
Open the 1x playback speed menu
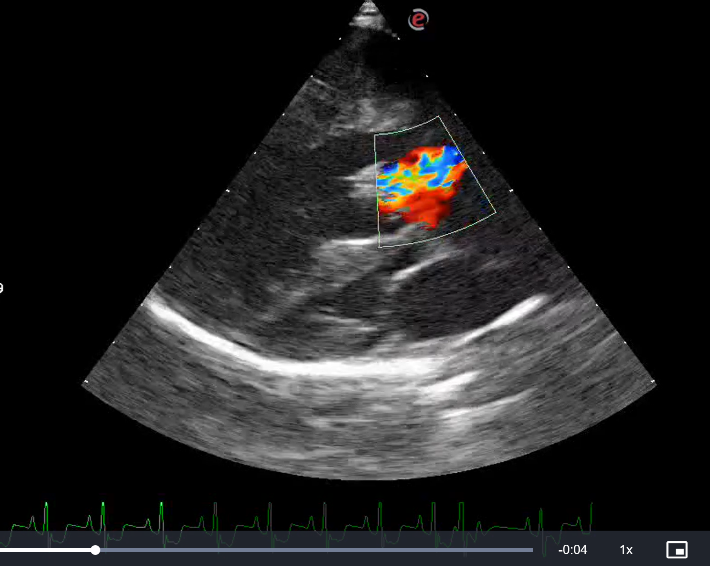click(x=626, y=550)
